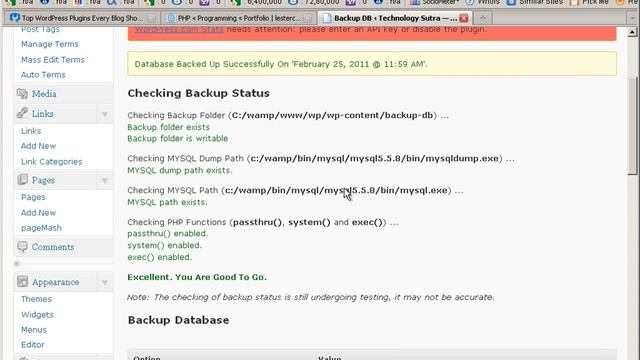Open the Appearance section heading
This screenshot has height=360, width=640.
[x=56, y=282]
